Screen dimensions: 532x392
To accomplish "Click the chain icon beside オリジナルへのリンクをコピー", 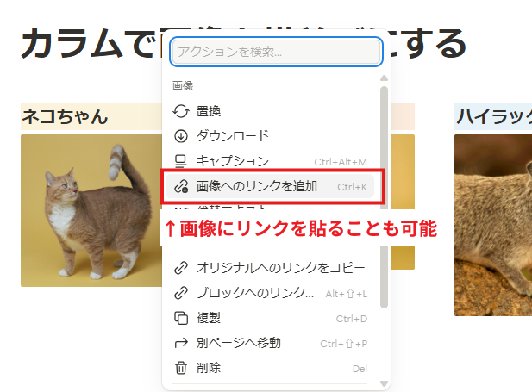I will (181, 268).
